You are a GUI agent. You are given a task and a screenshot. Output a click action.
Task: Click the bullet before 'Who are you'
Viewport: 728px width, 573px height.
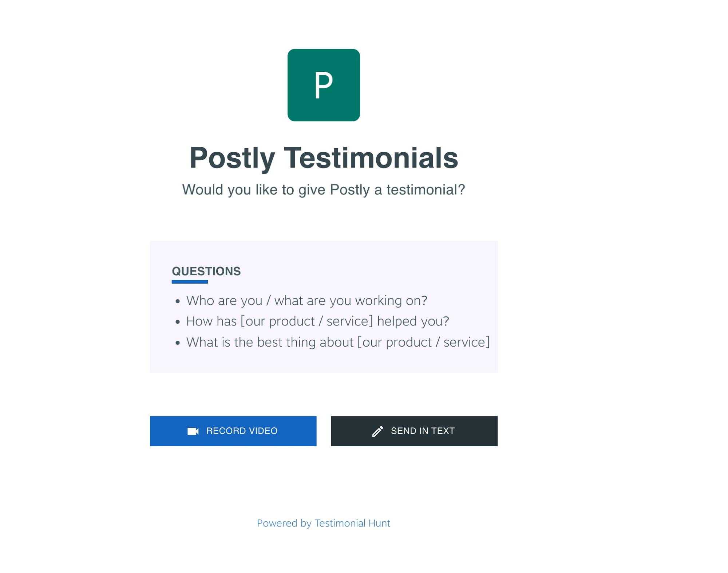(178, 301)
